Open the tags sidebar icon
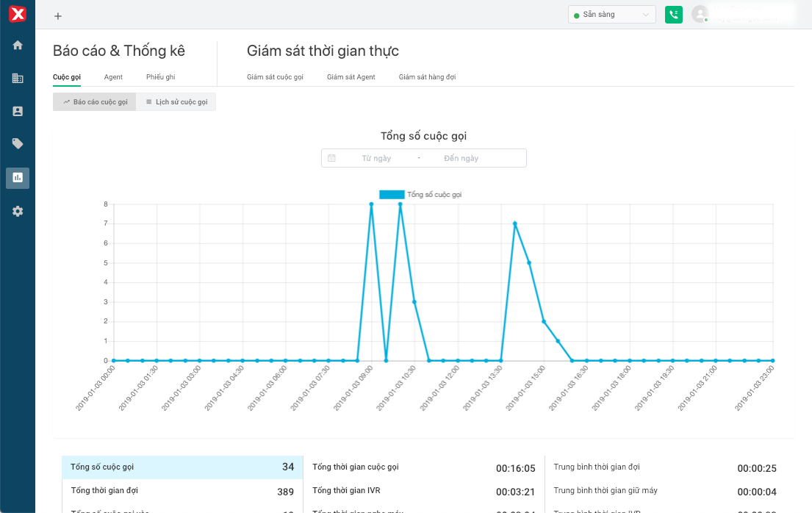Image resolution: width=812 pixels, height=513 pixels. pos(18,143)
